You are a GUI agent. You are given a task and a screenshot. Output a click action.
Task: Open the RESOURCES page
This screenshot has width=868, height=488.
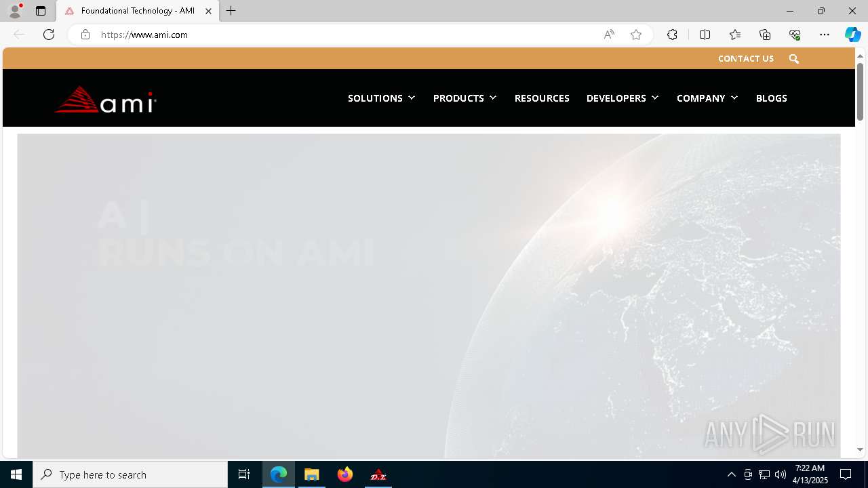[x=542, y=98]
